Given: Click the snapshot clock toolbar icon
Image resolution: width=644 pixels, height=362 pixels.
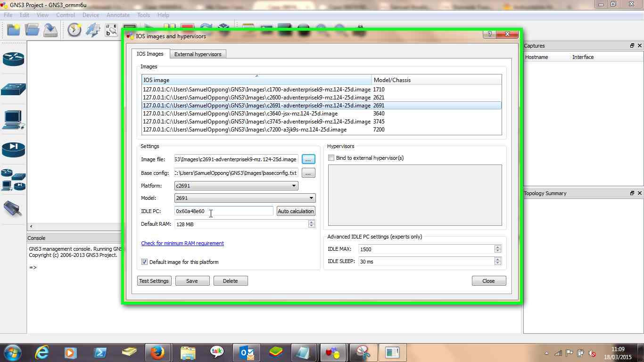Looking at the screenshot, I should tap(74, 30).
